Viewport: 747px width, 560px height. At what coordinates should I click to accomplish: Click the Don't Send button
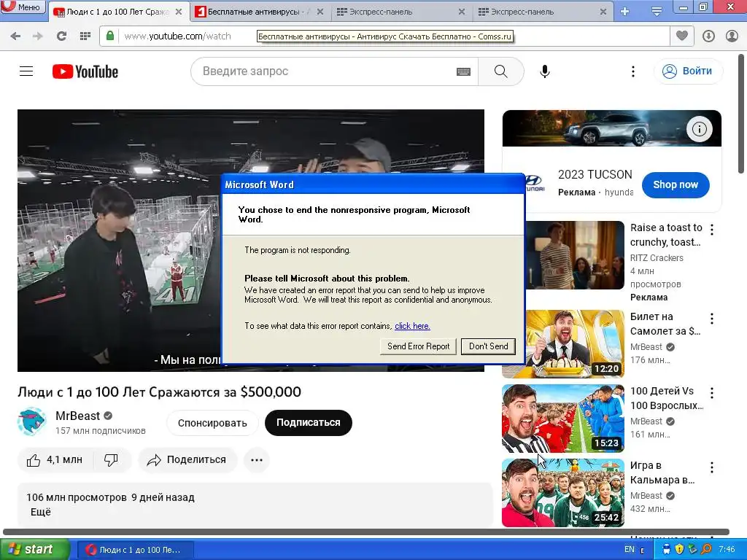click(x=488, y=346)
